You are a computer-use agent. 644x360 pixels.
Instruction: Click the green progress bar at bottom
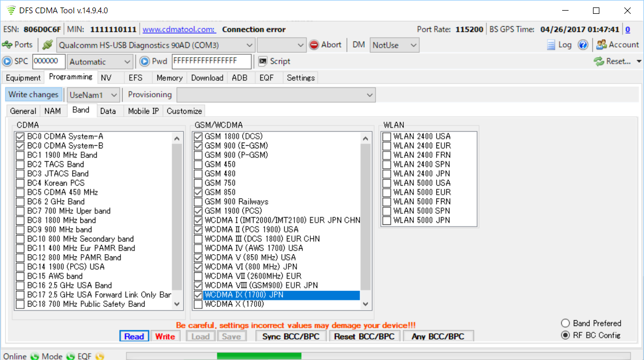point(259,356)
